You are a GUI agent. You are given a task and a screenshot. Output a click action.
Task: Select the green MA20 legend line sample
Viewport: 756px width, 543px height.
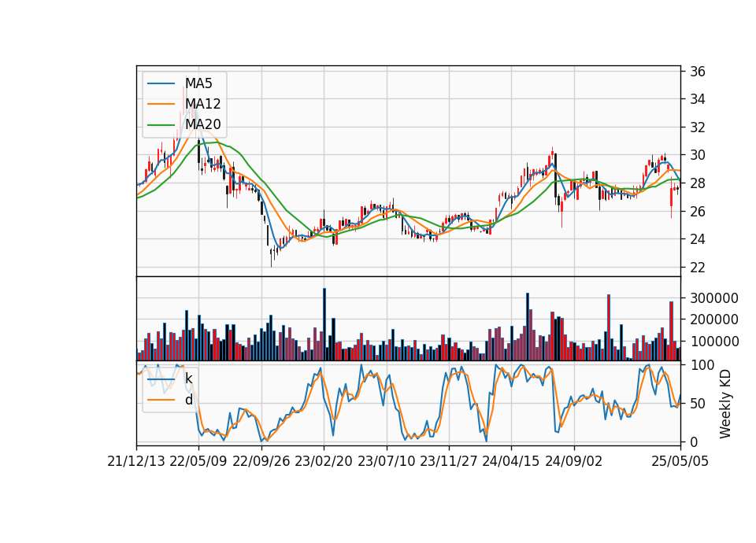click(161, 125)
